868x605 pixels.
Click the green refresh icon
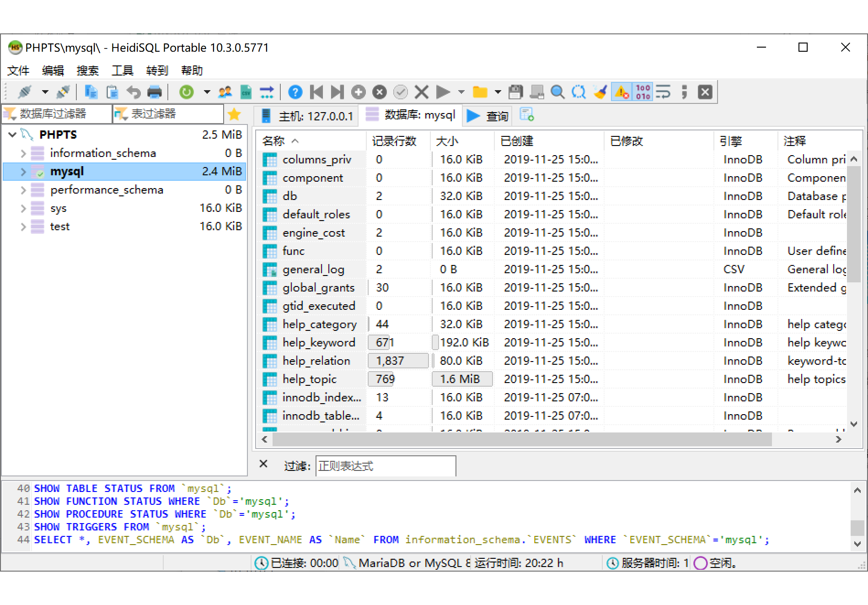186,92
